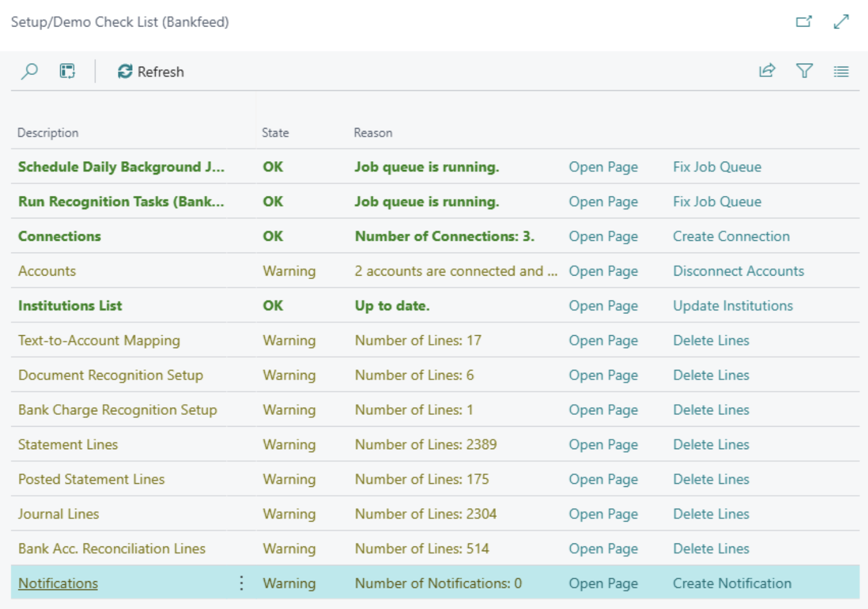Open the Notifications description link
This screenshot has width=868, height=609.
[x=58, y=583]
